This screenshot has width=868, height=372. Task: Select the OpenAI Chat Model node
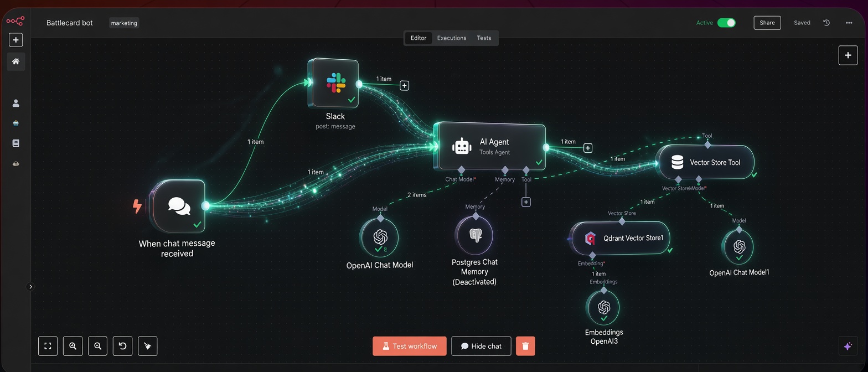[x=380, y=237]
